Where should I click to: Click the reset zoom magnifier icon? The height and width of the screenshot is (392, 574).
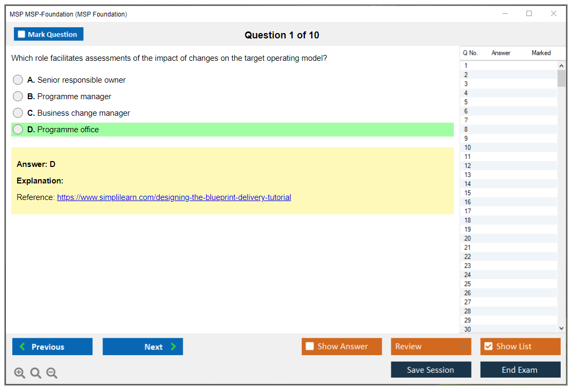[x=36, y=373]
